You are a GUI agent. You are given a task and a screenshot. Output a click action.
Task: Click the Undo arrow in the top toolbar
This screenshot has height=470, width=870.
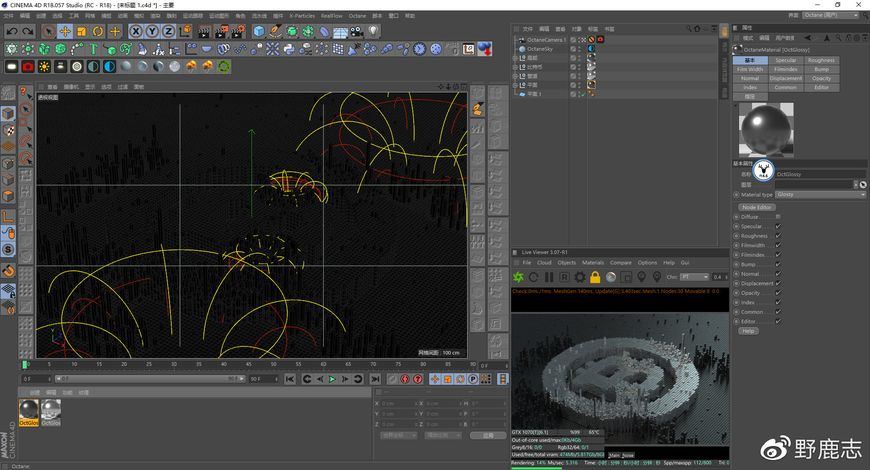pyautogui.click(x=12, y=32)
